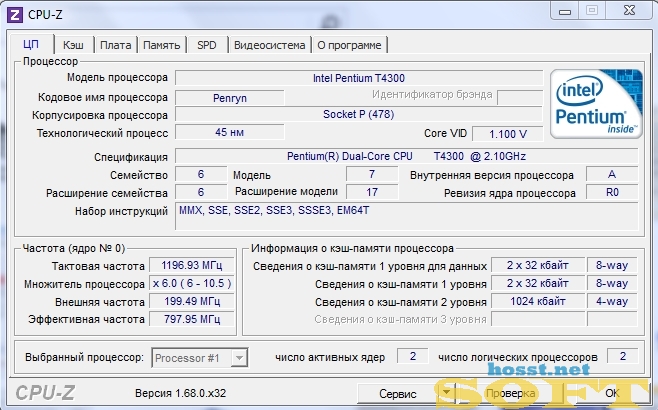The image size is (658, 410).
Task: Click the CPU-Z logo icon in title bar
Action: pyautogui.click(x=15, y=15)
